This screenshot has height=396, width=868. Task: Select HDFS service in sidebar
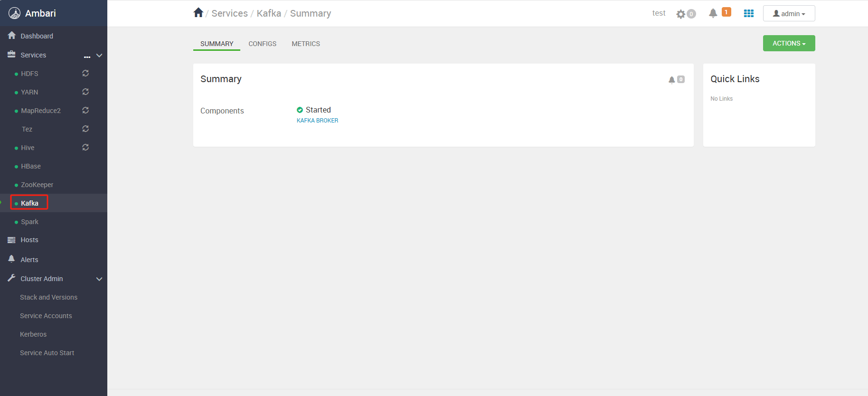pyautogui.click(x=29, y=74)
